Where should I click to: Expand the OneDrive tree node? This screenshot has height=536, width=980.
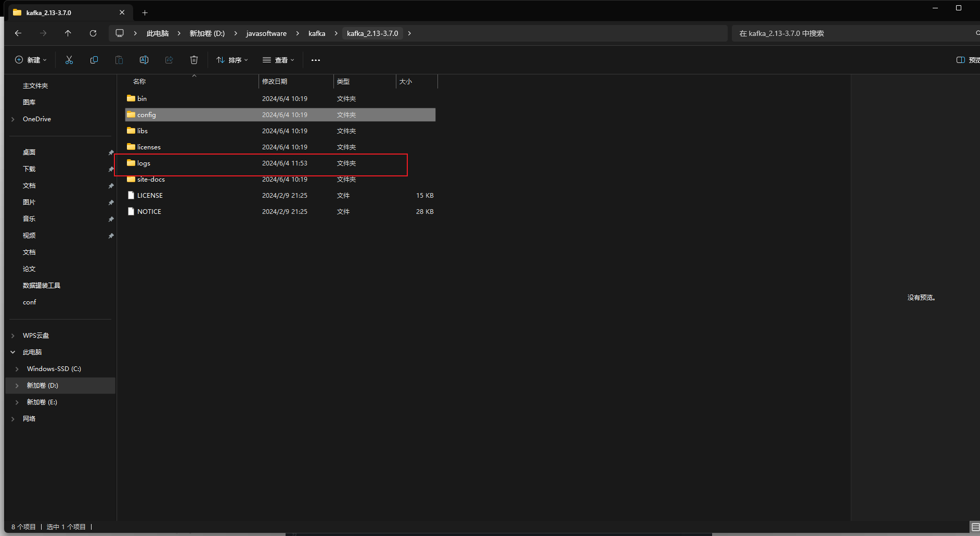point(13,119)
